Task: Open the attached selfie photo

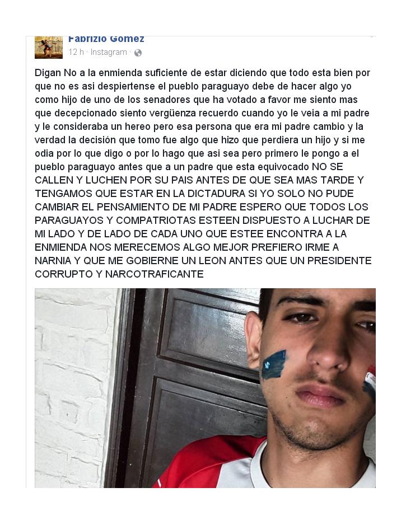Action: pyautogui.click(x=205, y=388)
